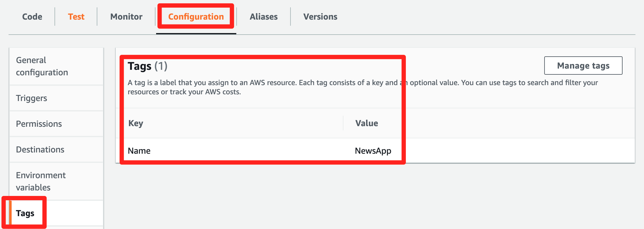Click the tag description text
644x229 pixels.
click(x=363, y=87)
